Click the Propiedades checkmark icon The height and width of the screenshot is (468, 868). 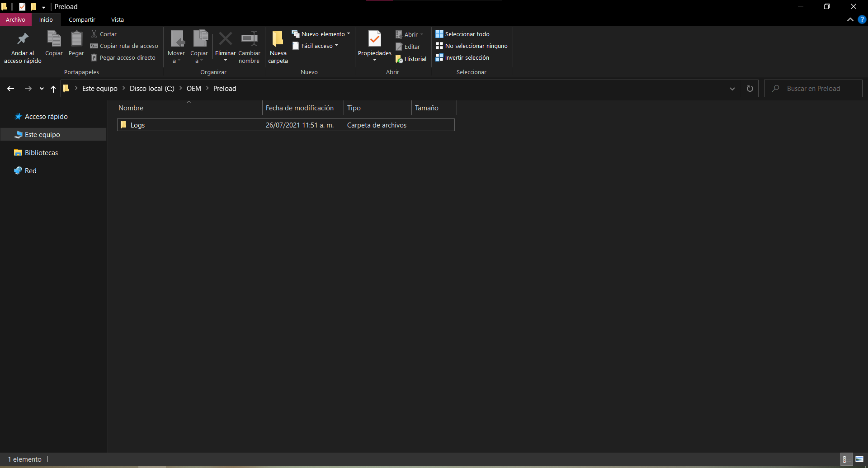click(x=375, y=39)
